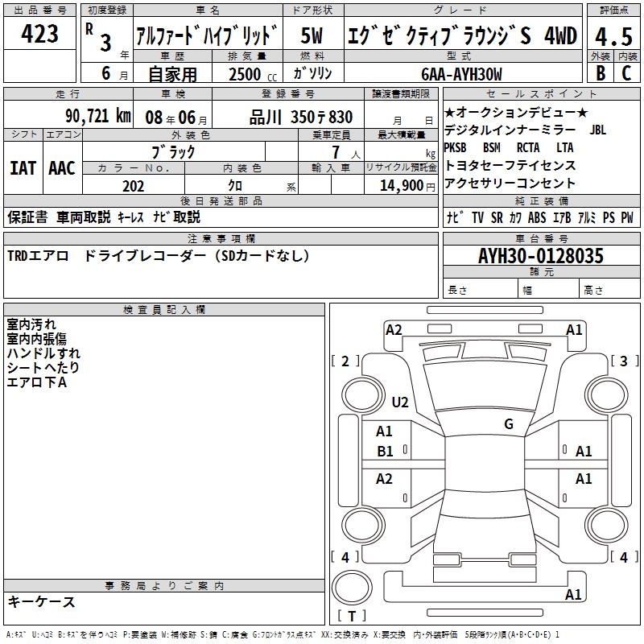Click the recycle deposit 14,900 value
The image size is (644, 644).
406,186
